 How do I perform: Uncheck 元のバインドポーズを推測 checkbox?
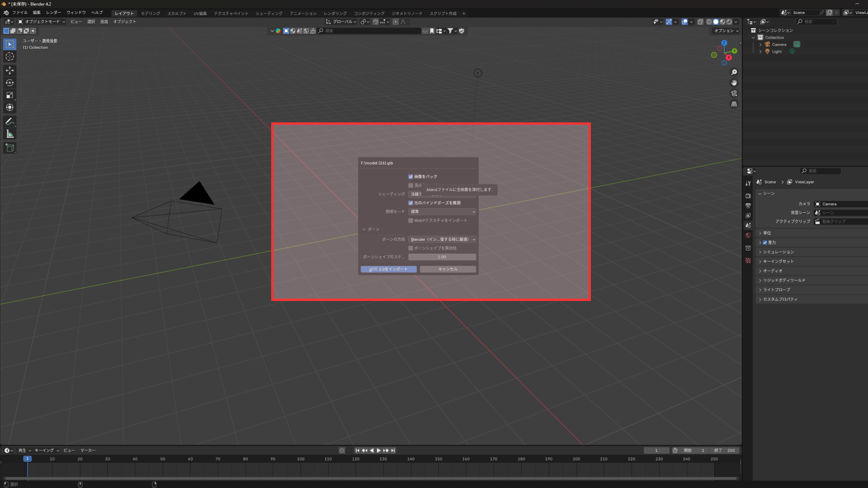tap(410, 203)
